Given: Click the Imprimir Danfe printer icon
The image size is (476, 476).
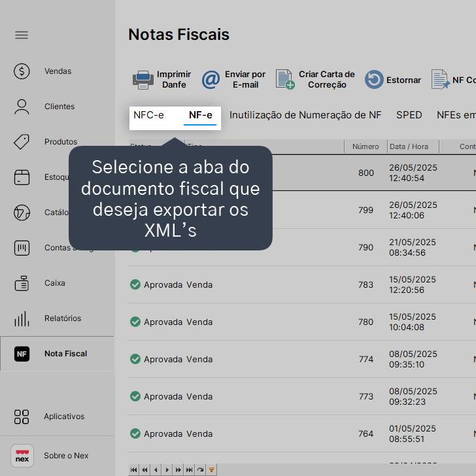Looking at the screenshot, I should 143,80.
